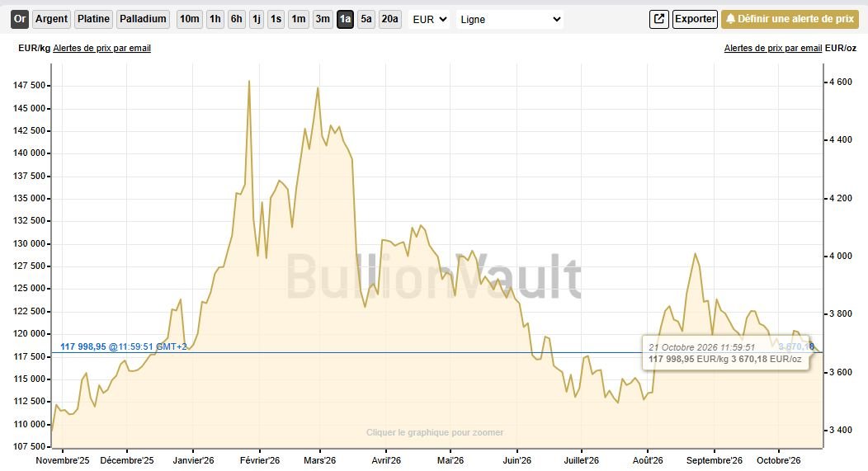Viewport: 868px width, 471px height.
Task: Open the Ligne chart type dropdown
Action: (510, 19)
